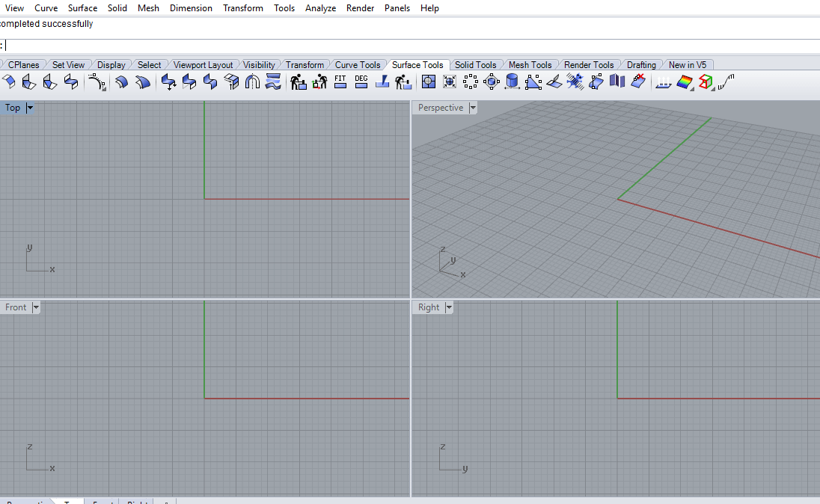
Task: Open the Solid menu
Action: point(117,7)
